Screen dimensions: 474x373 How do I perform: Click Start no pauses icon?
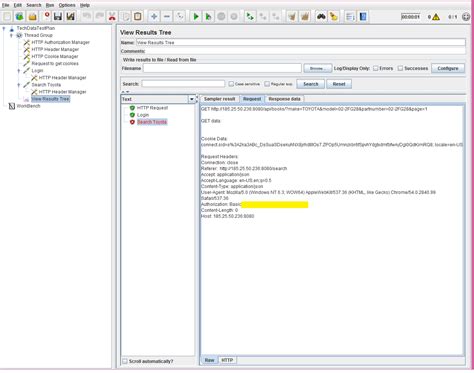tap(208, 16)
